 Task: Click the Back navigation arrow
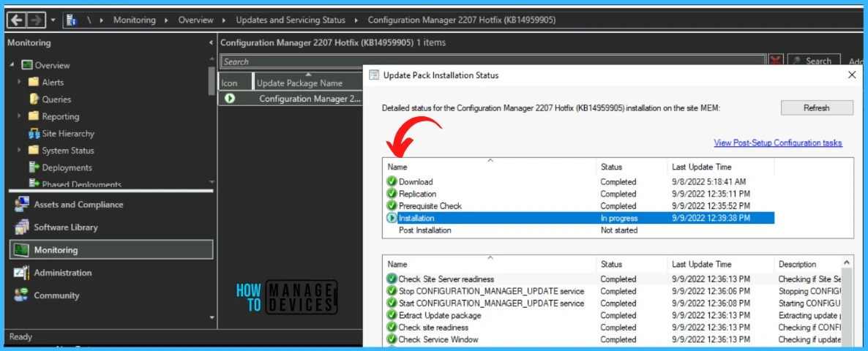pos(17,20)
